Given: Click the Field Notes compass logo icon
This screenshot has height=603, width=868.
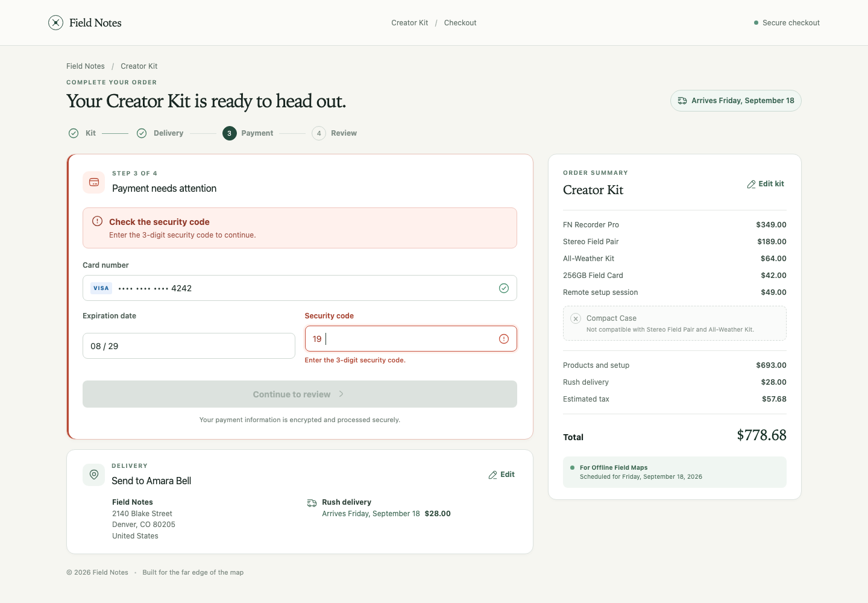Looking at the screenshot, I should [x=55, y=23].
